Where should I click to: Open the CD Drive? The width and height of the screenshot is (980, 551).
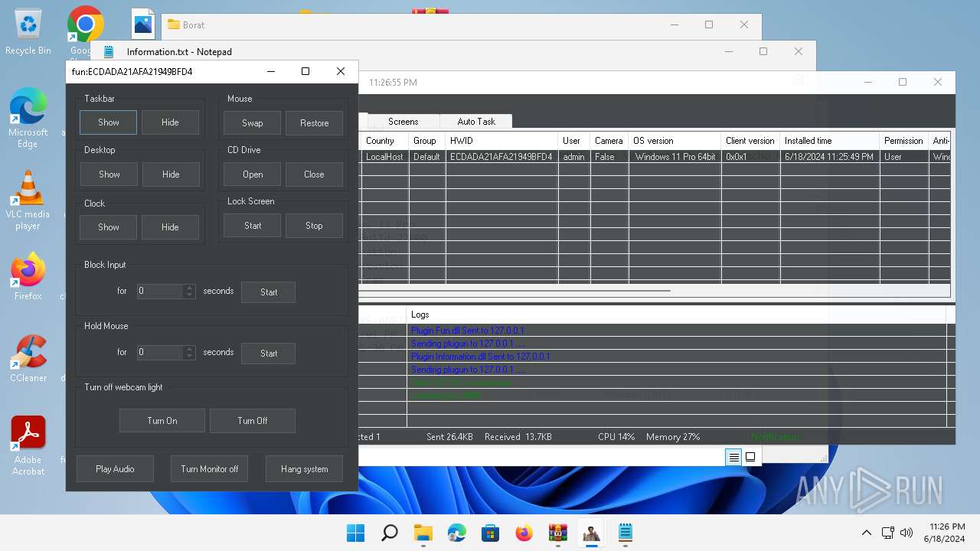pos(252,174)
